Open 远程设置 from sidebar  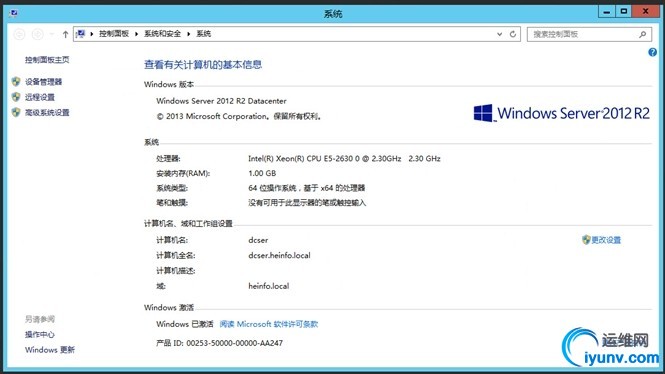(x=39, y=97)
